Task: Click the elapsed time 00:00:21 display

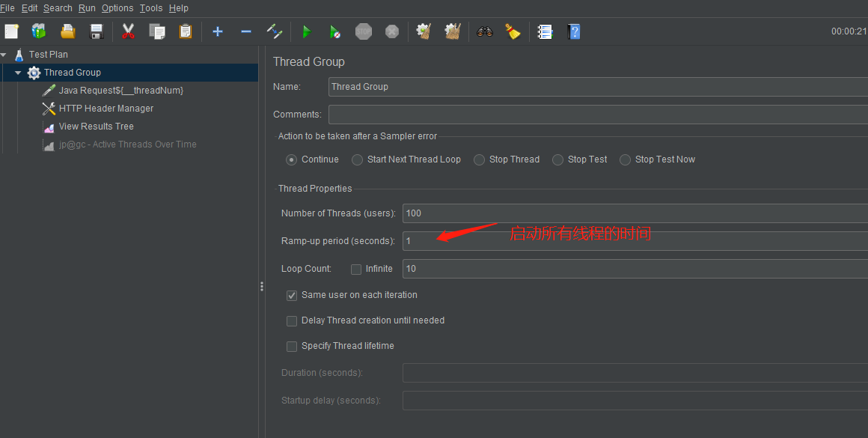Action: pos(849,31)
